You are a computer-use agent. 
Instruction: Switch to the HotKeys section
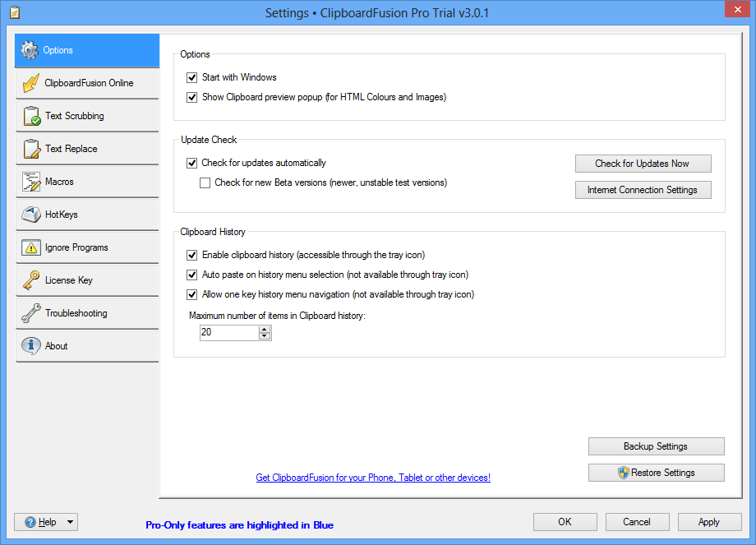(x=87, y=215)
